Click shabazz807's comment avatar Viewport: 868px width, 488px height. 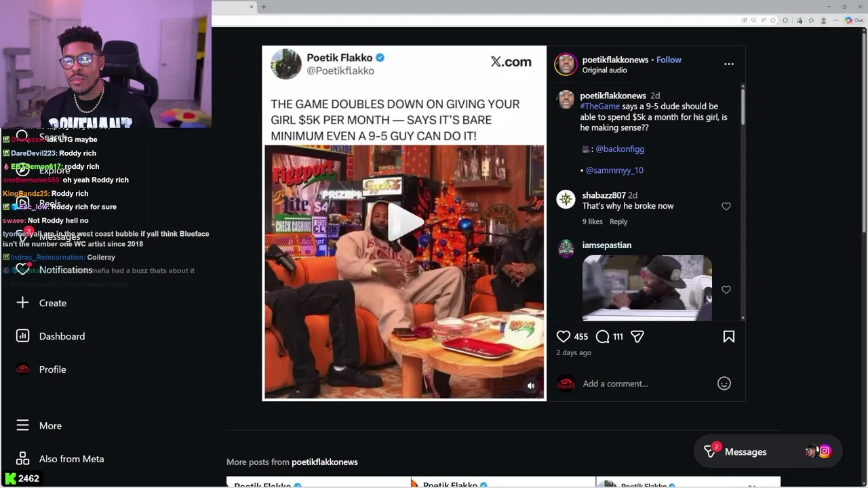tap(566, 199)
